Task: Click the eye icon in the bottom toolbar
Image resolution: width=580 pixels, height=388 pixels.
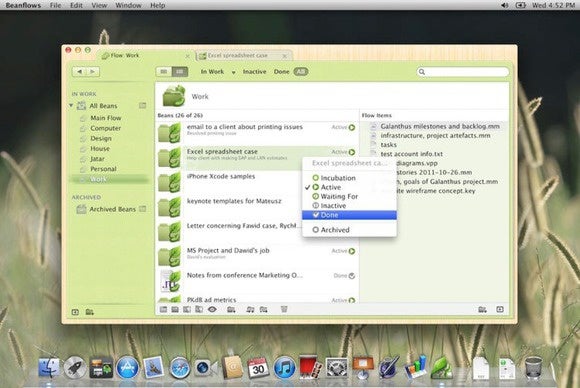Action: coord(212,309)
